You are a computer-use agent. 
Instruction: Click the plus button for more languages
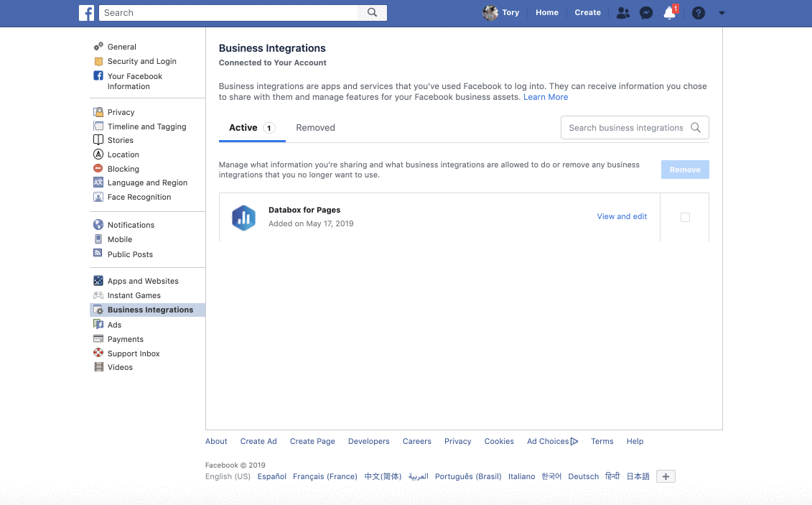pos(666,476)
